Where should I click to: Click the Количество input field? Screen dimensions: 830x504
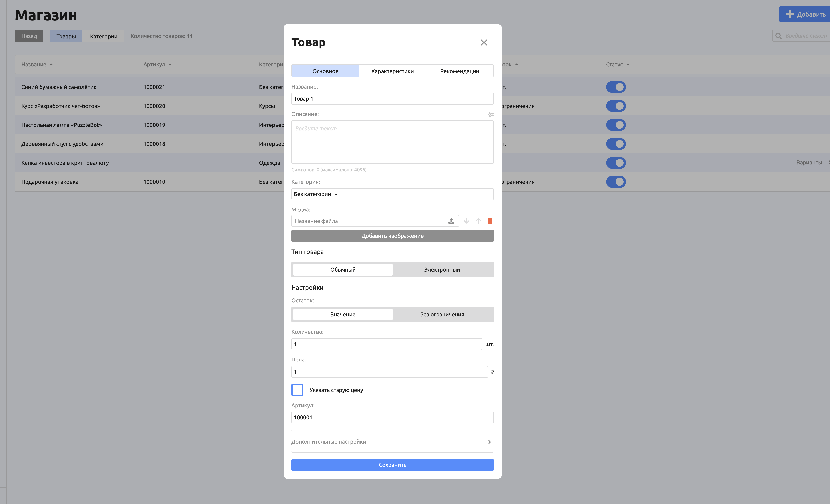pos(386,344)
